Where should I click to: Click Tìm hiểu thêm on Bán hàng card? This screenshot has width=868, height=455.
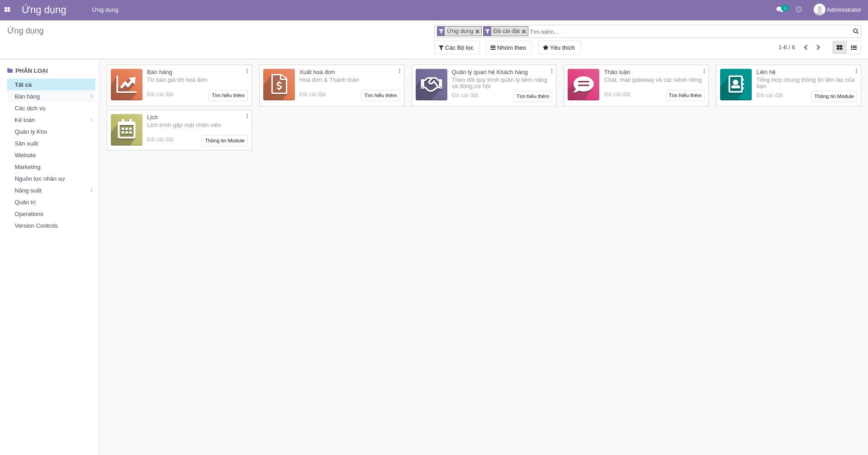pos(228,95)
